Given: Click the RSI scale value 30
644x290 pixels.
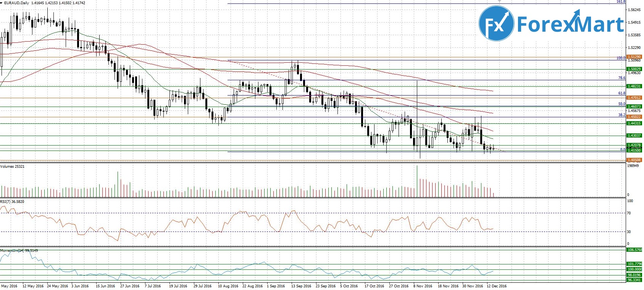Looking at the screenshot, I should [x=629, y=232].
